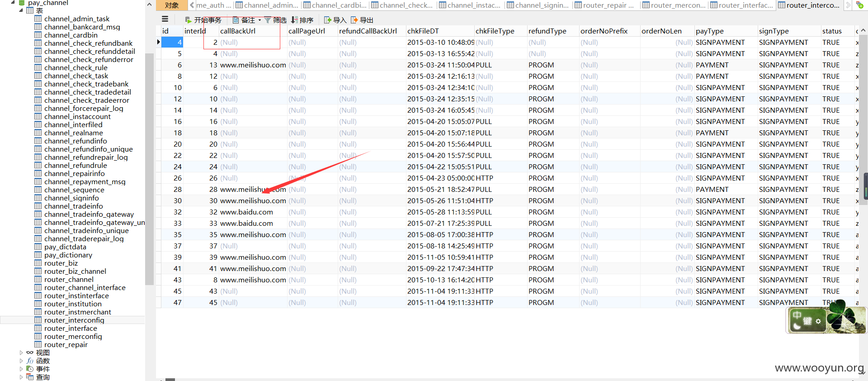Image resolution: width=868 pixels, height=381 pixels.
Task: Collapse the pay_channel database node
Action: (13, 2)
